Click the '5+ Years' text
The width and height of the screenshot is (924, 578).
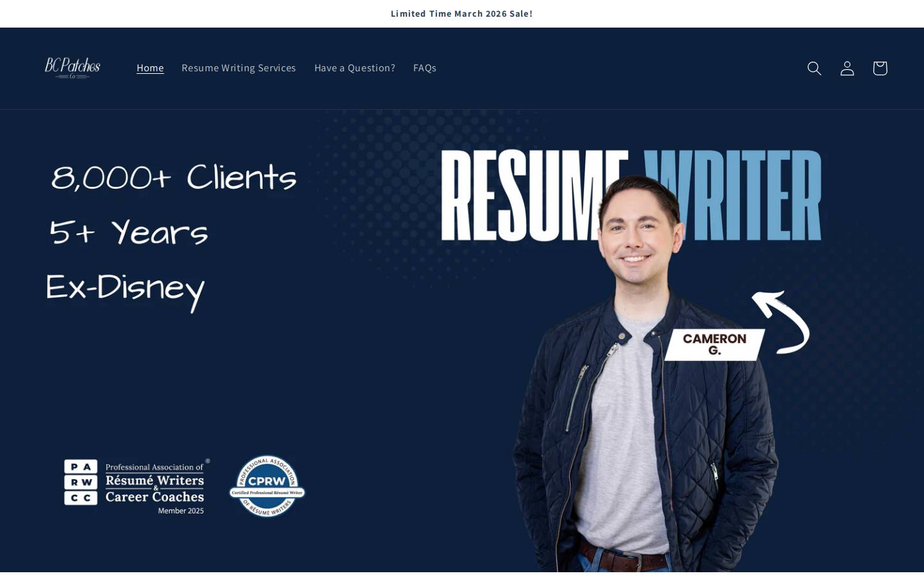point(128,232)
